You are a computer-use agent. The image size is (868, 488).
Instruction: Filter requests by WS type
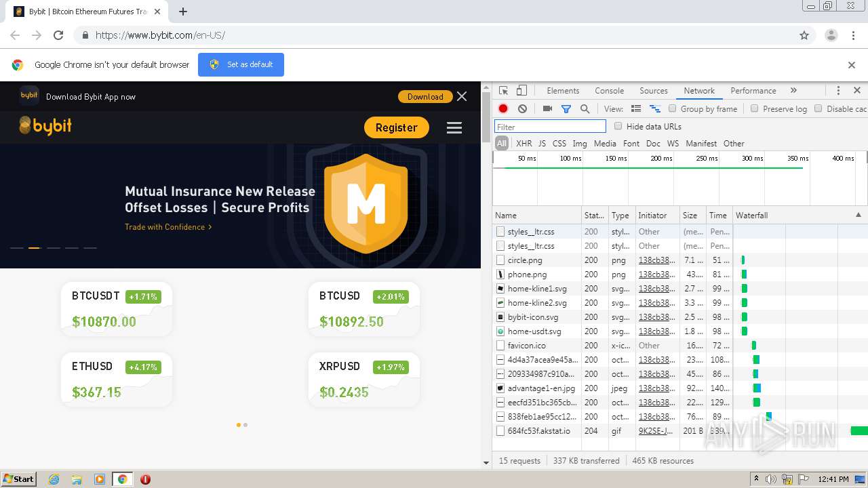pyautogui.click(x=673, y=144)
